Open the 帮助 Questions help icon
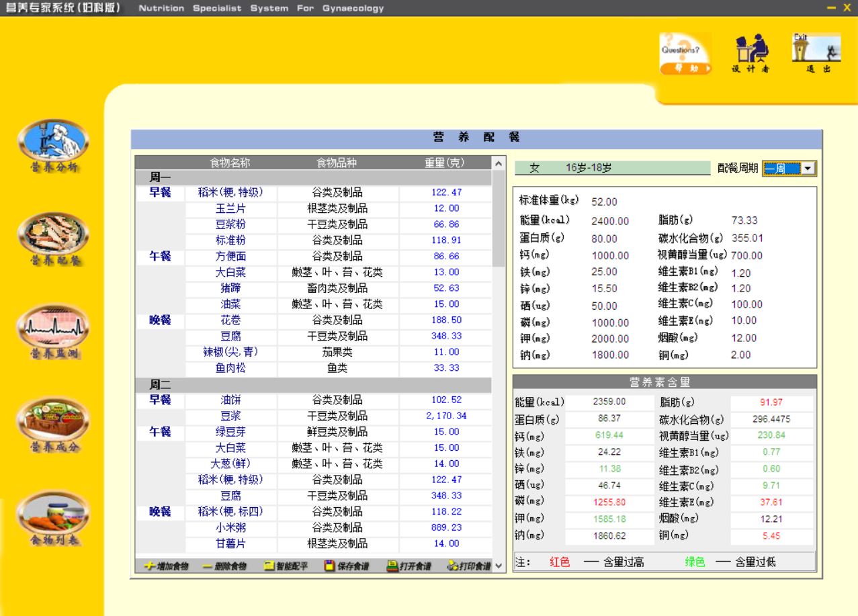This screenshot has width=858, height=616. click(685, 54)
